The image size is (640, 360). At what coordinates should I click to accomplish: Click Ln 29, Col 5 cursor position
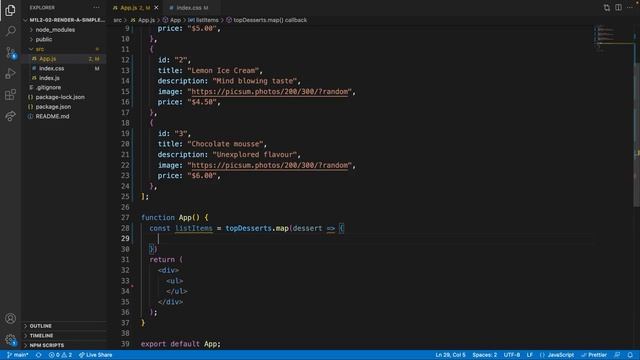pyautogui.click(x=450, y=355)
